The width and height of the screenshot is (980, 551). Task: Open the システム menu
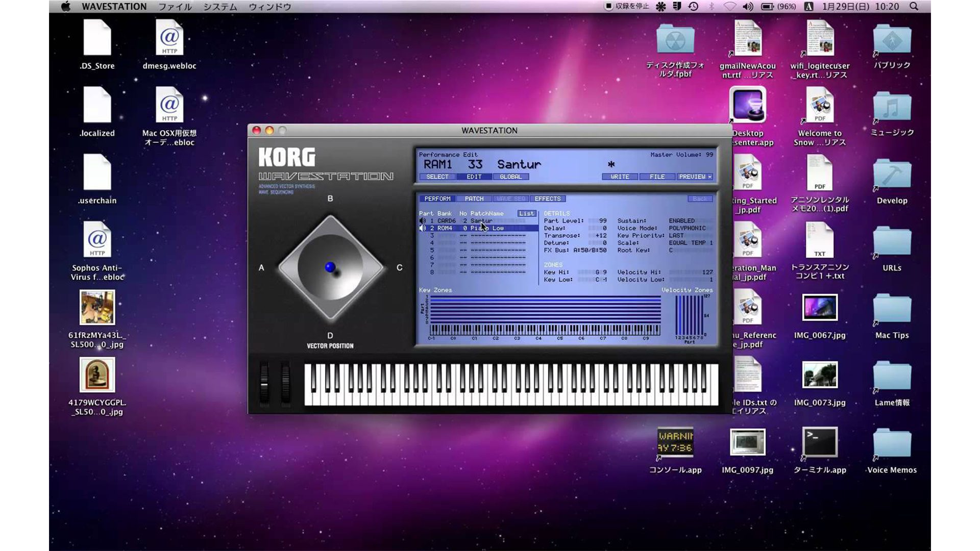click(220, 7)
